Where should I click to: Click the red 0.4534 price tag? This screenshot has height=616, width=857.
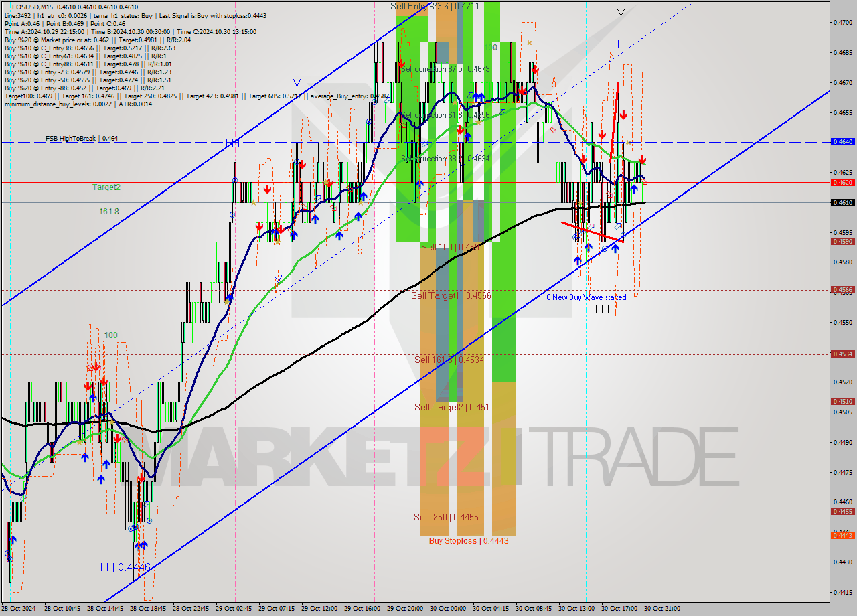coord(842,354)
